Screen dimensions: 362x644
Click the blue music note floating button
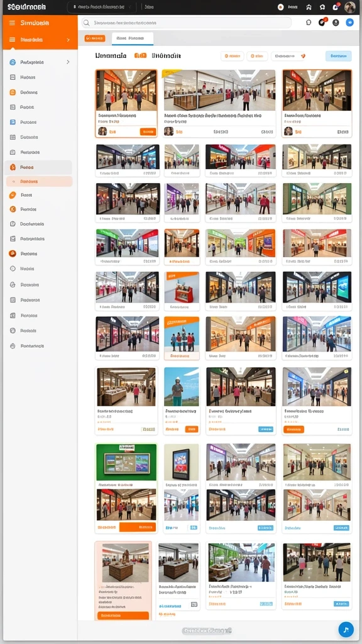(x=346, y=629)
